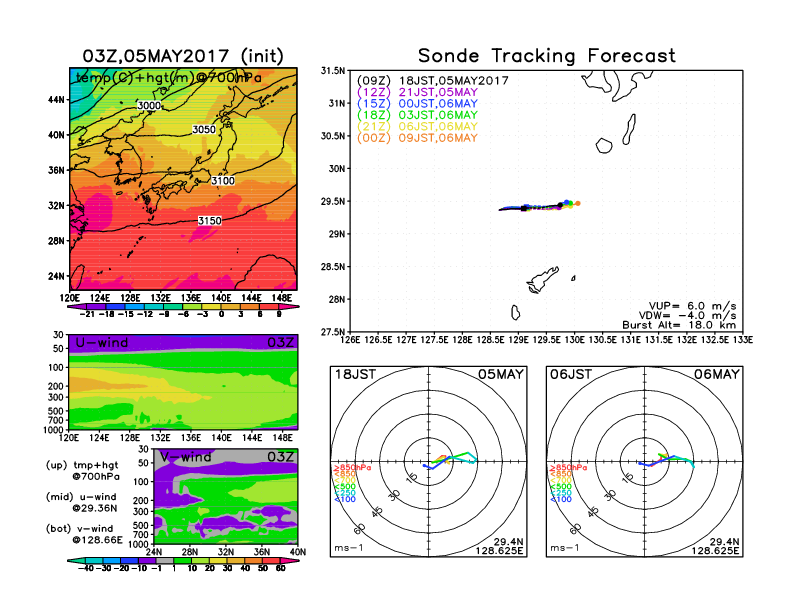The width and height of the screenshot is (792, 612).
Task: Click the '03Z,05MAY2017 (init)' title
Action: click(183, 56)
